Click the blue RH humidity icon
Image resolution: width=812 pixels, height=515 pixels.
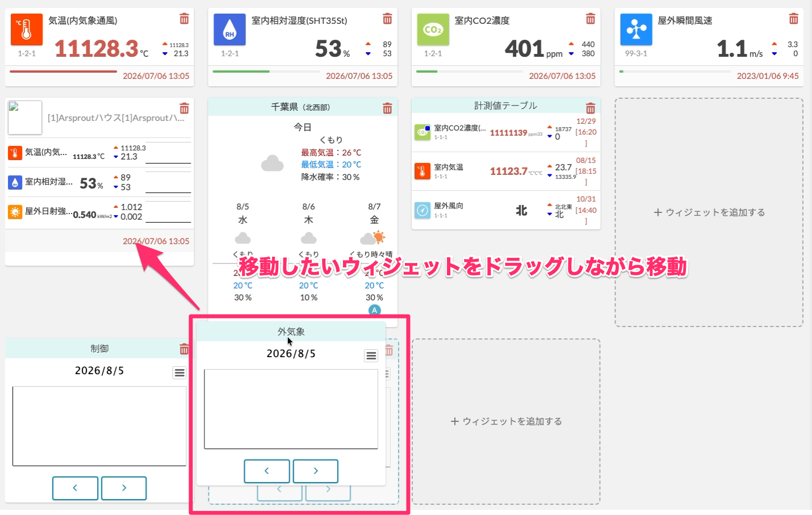(229, 30)
